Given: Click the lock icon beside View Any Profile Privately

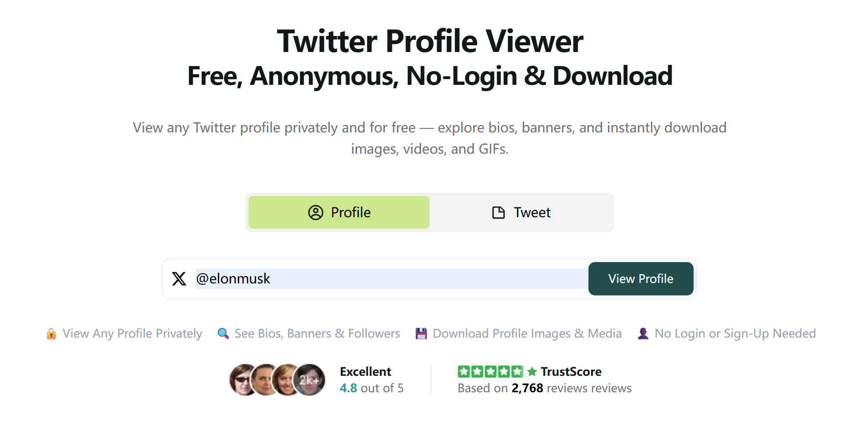Looking at the screenshot, I should point(51,334).
